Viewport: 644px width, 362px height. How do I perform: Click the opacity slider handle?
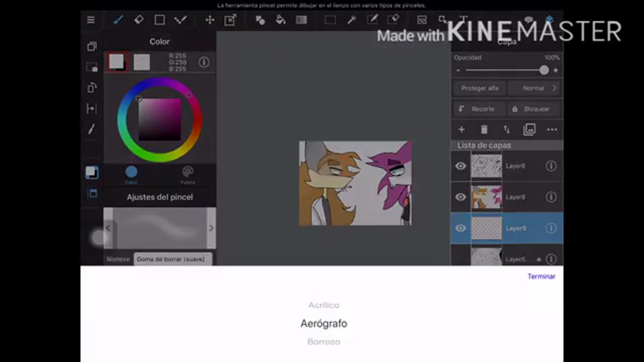click(544, 70)
